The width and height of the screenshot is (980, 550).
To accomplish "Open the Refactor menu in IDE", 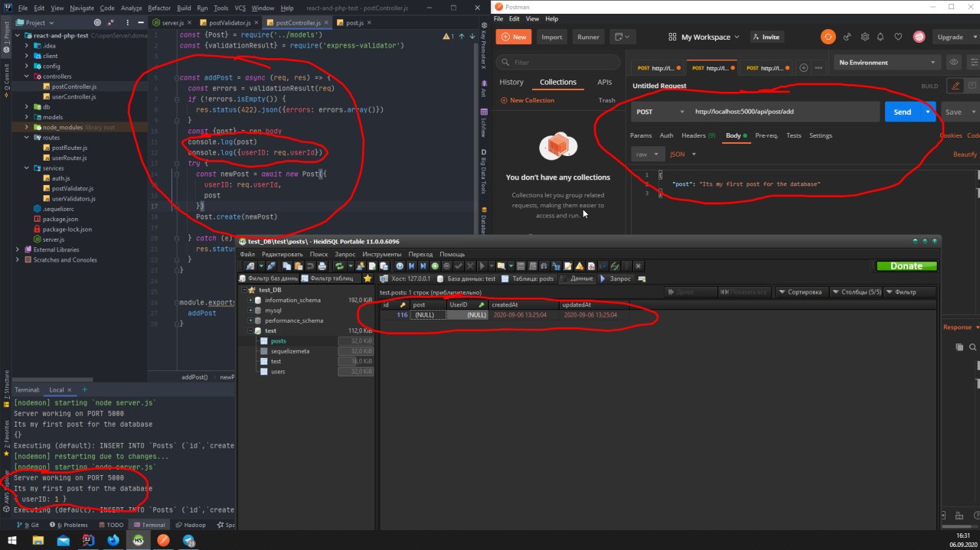I will 159,8.
